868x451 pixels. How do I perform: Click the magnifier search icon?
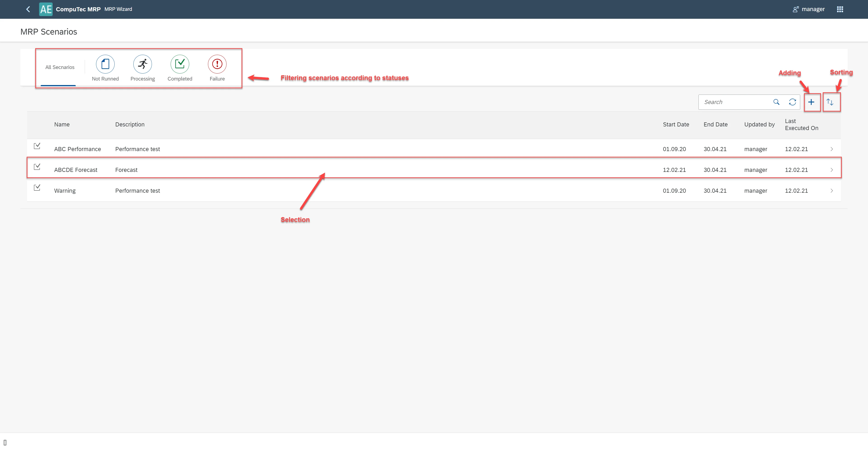776,102
